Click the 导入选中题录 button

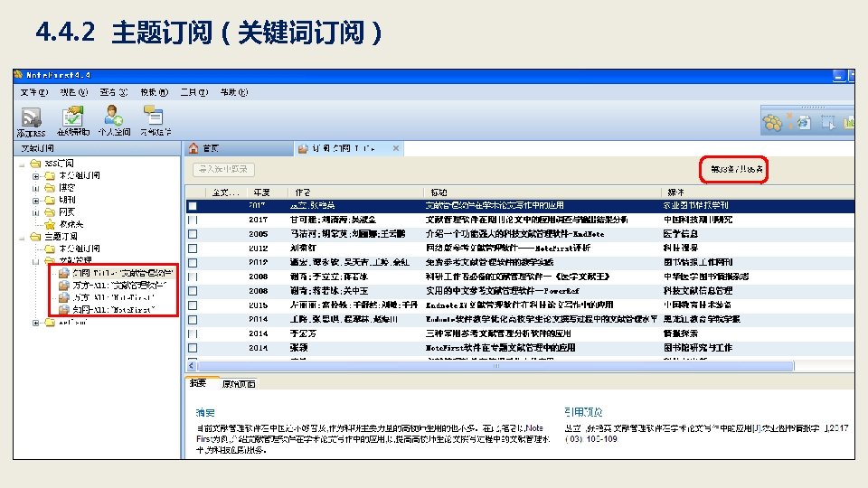(223, 169)
